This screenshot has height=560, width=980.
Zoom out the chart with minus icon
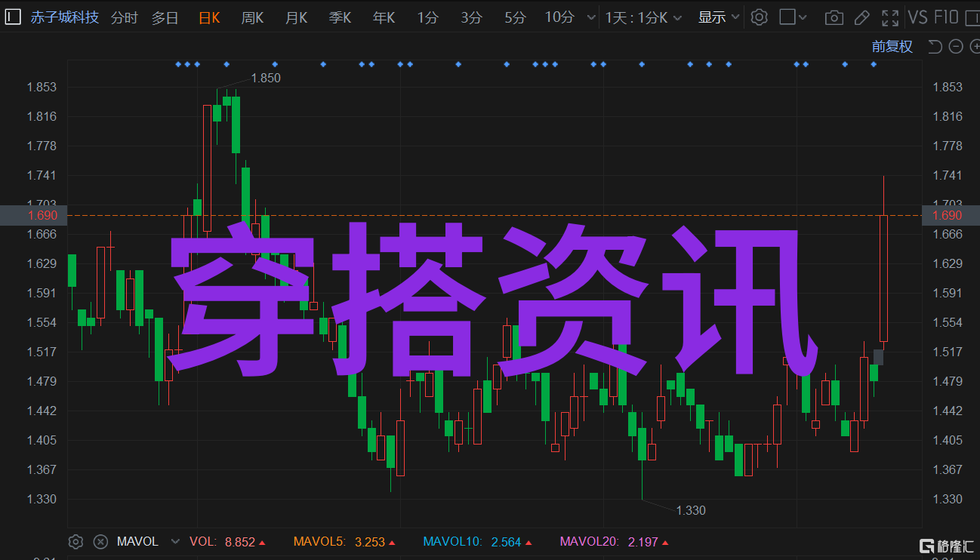click(x=956, y=47)
